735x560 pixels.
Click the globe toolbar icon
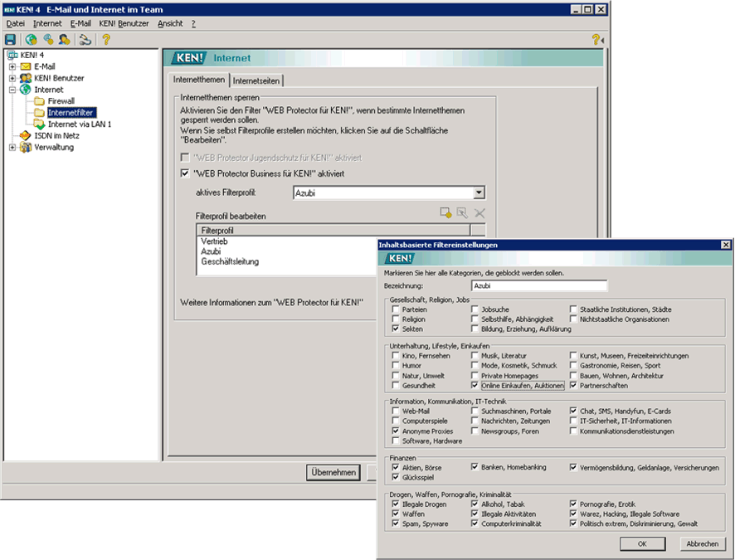pyautogui.click(x=32, y=40)
